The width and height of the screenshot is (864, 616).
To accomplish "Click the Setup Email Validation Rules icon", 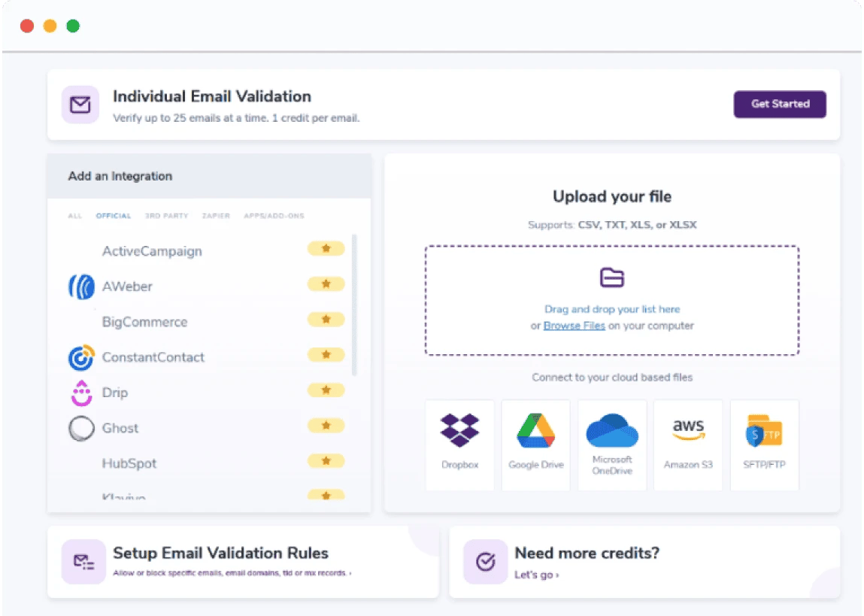I will click(83, 561).
